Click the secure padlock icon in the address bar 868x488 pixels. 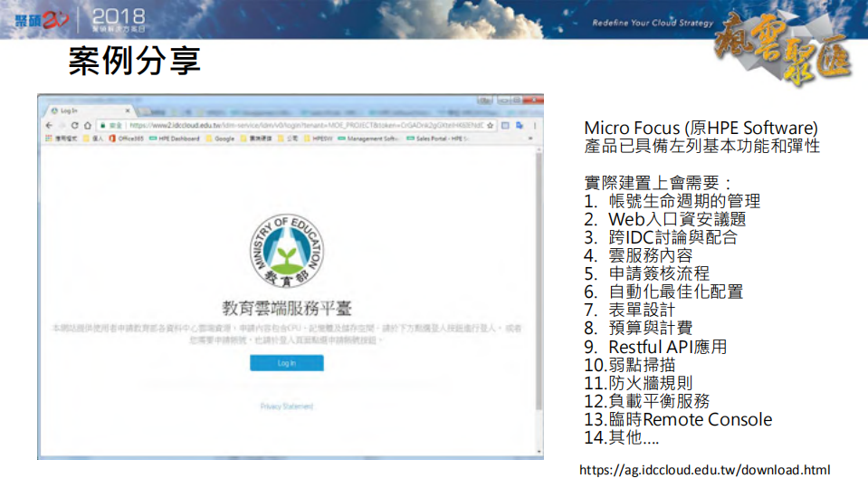102,126
